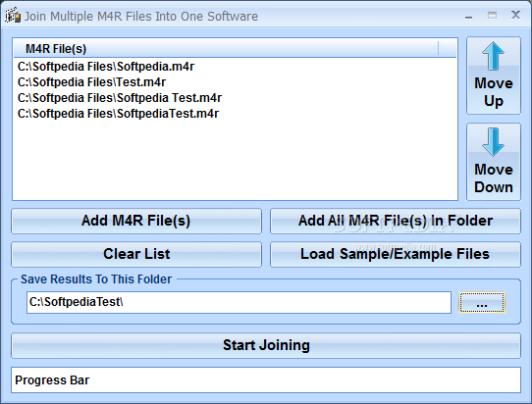Load Sample/Example Files
532x404 pixels.
pos(396,254)
